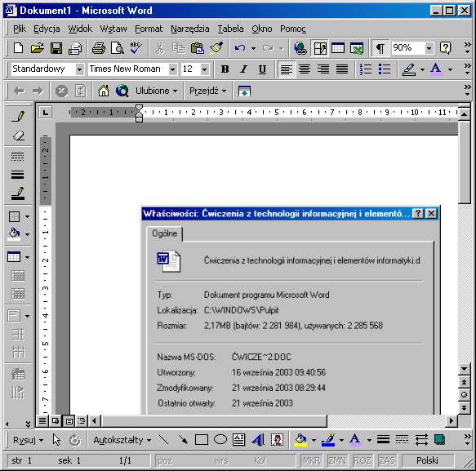Insert WordArt from the Drawing toolbar

[258, 439]
